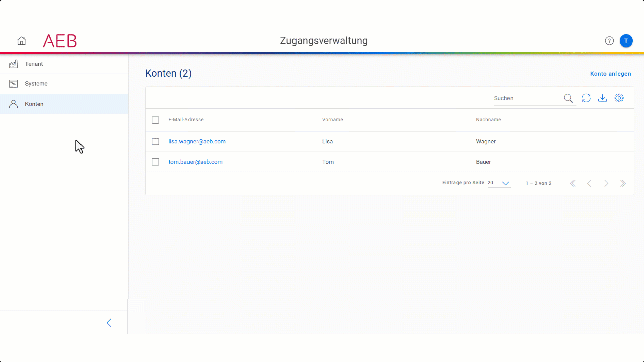The width and height of the screenshot is (644, 362).
Task: Click the search magnifier icon
Action: [568, 98]
